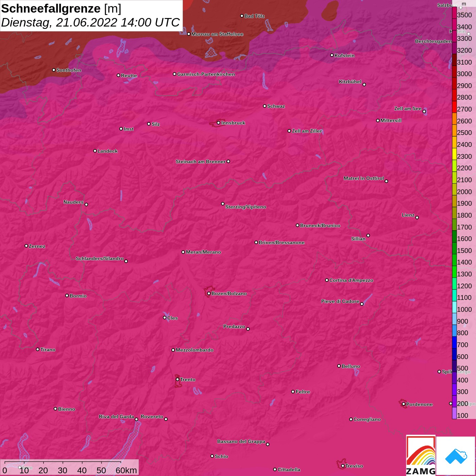Select the Berchtesgaden label

434,41
